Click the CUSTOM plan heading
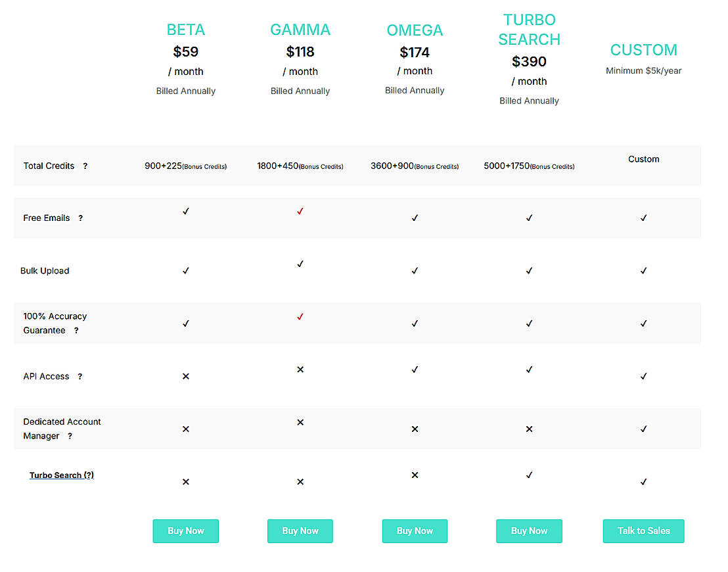This screenshot has width=728, height=572. tap(643, 50)
